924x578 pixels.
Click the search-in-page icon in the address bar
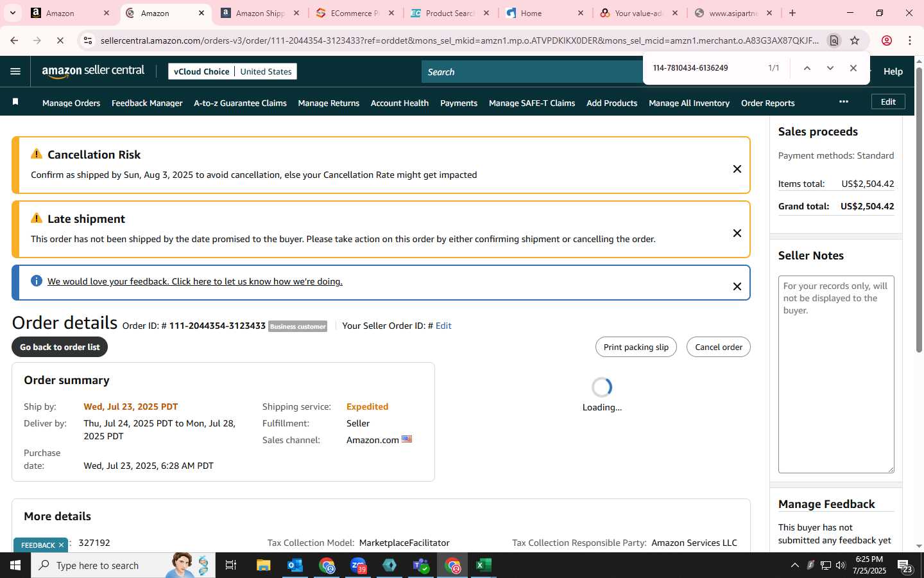pyautogui.click(x=834, y=40)
